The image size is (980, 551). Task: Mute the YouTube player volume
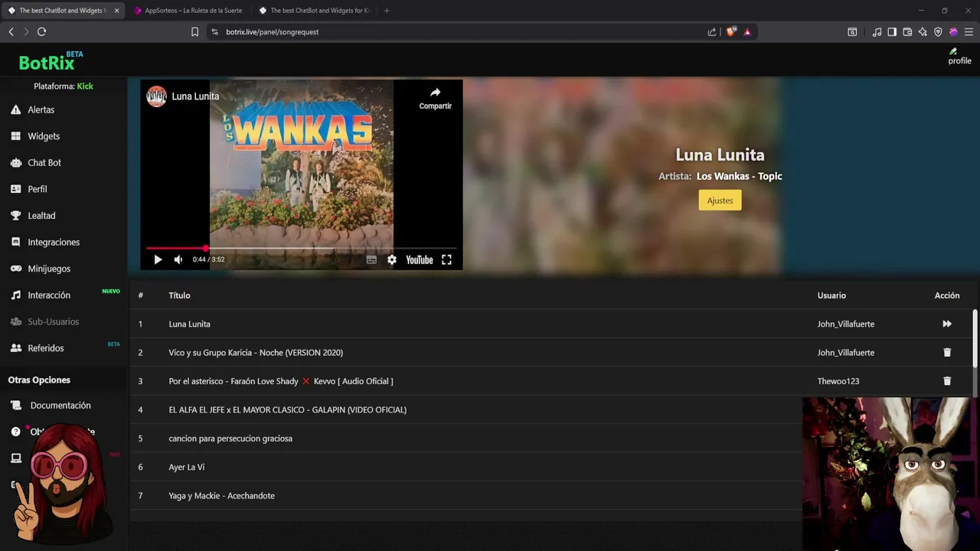[x=178, y=259]
